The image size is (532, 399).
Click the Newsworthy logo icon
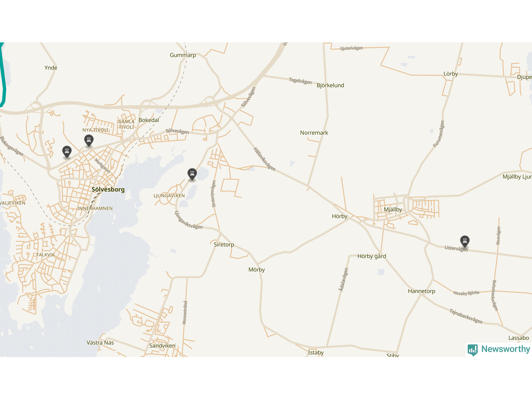click(x=473, y=350)
